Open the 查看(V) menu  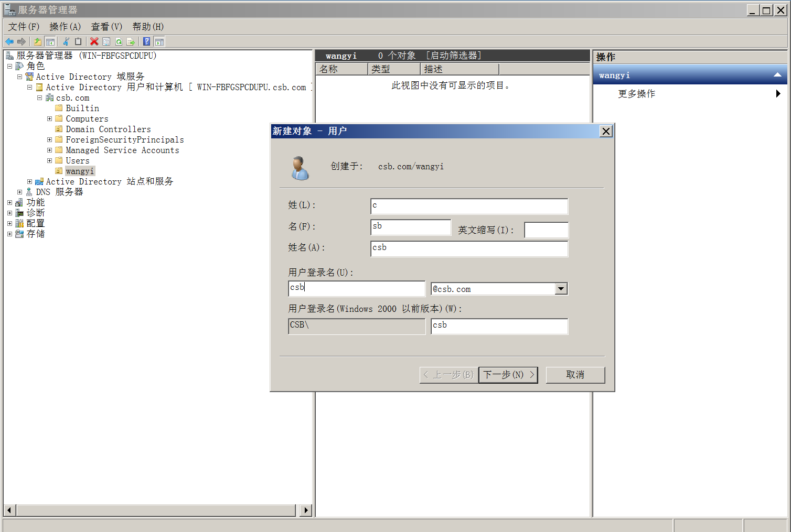click(x=106, y=27)
